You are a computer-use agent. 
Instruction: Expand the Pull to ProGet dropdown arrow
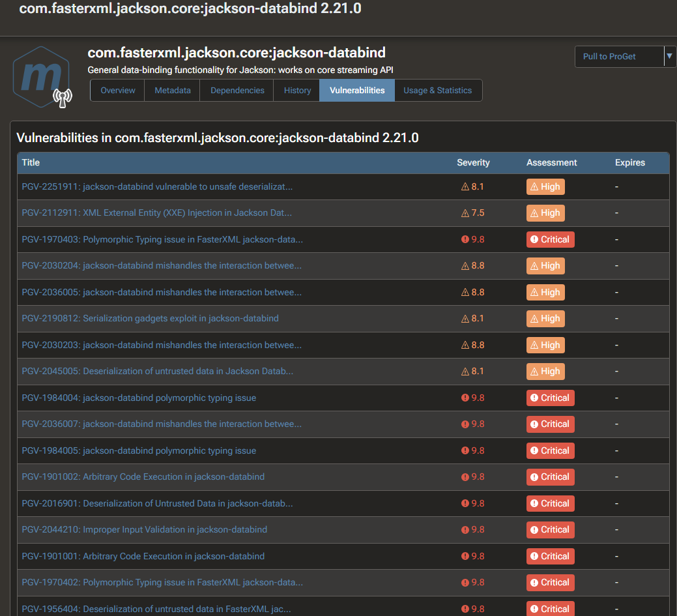(x=669, y=57)
